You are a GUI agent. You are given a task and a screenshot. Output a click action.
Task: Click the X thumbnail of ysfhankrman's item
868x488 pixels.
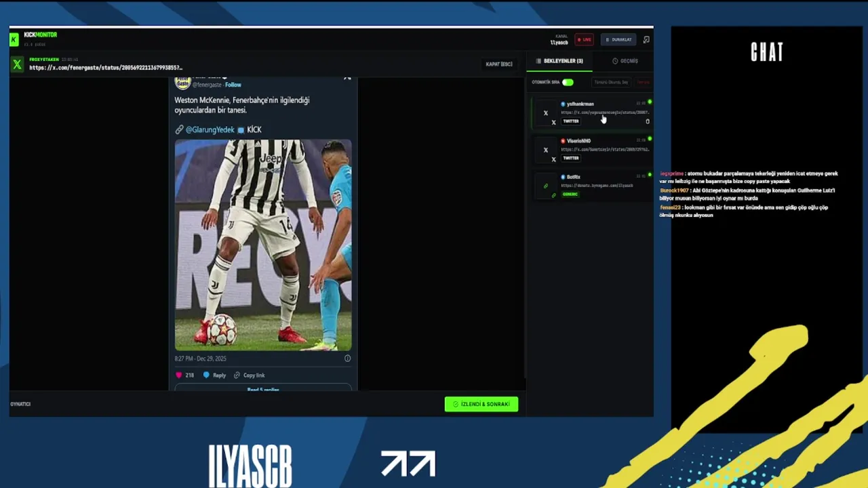546,113
